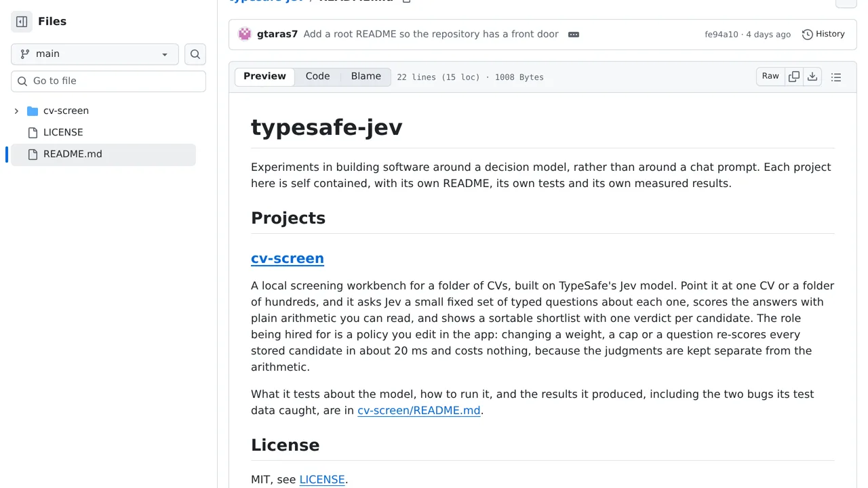This screenshot has width=868, height=488.
Task: Switch to the Blame tab
Action: (x=366, y=77)
